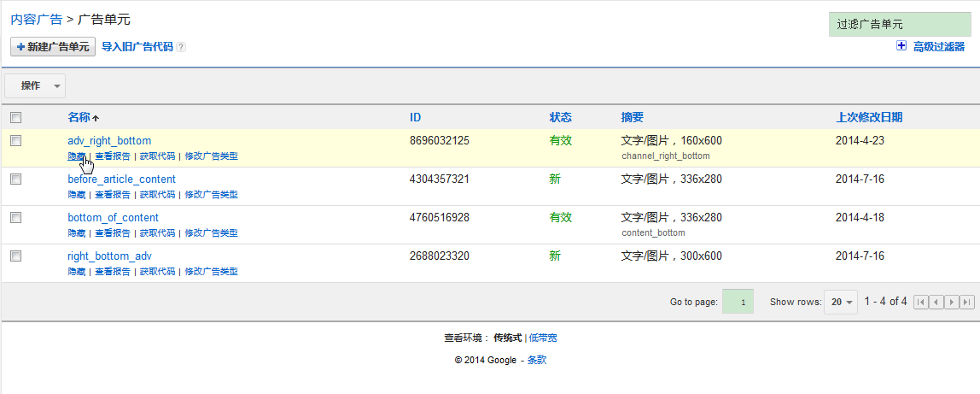The height and width of the screenshot is (394, 980).
Task: Open the before_article_content ad unit link
Action: (122, 179)
